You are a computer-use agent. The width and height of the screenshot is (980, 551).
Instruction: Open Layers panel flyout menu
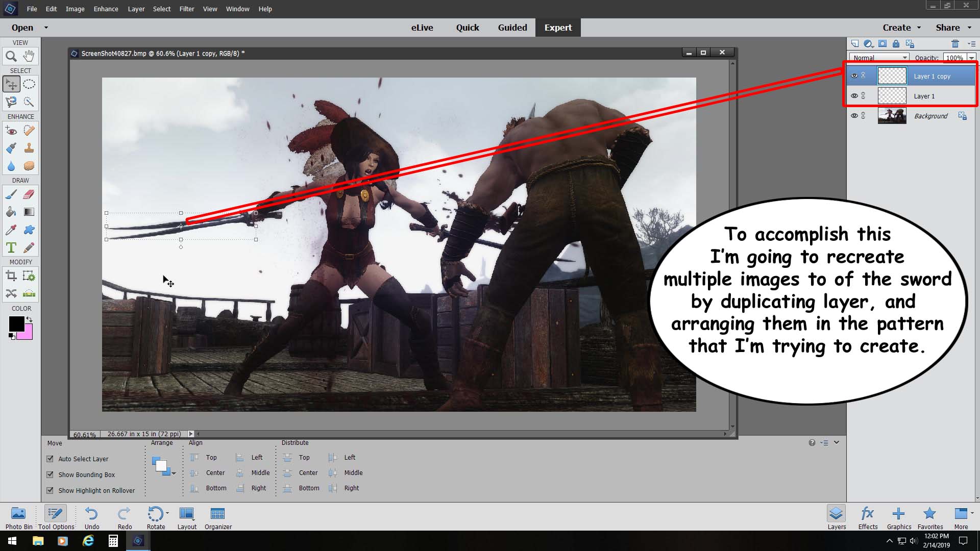tap(971, 44)
